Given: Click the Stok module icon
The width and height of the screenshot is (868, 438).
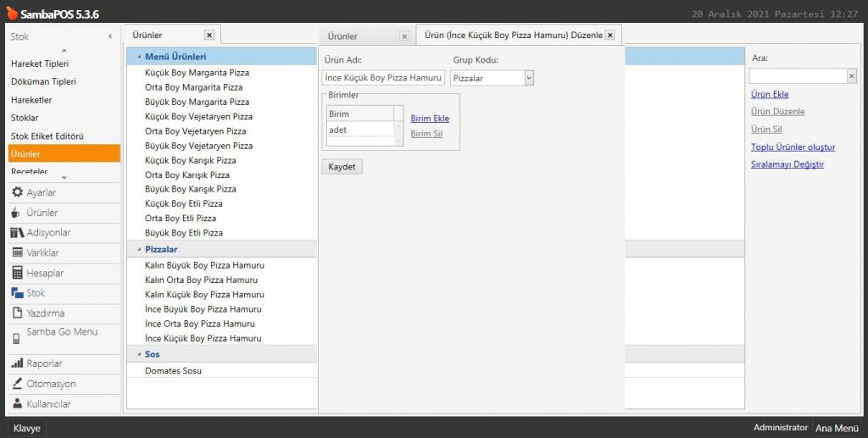Looking at the screenshot, I should (x=17, y=293).
